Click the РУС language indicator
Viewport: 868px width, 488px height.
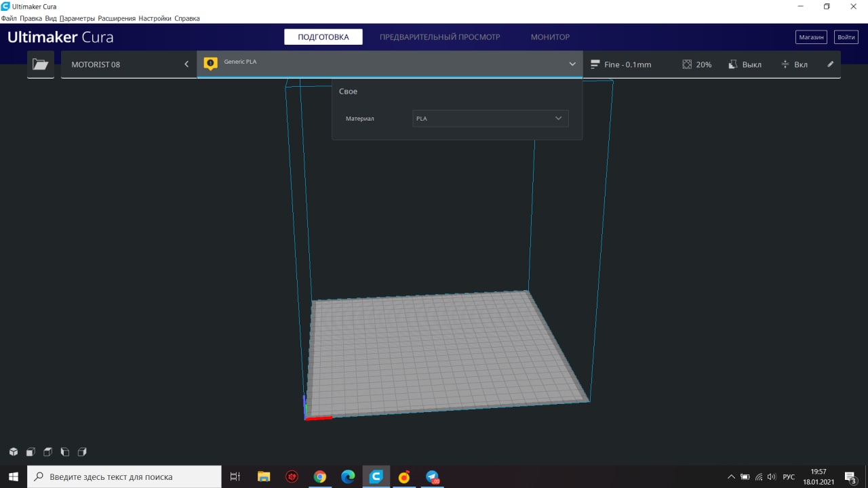789,477
